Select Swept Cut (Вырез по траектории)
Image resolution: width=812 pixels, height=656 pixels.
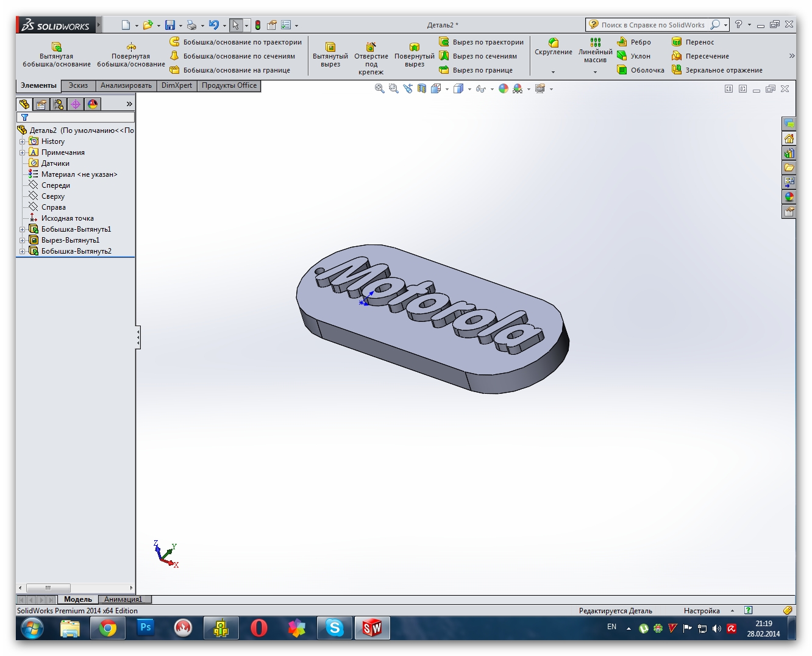[x=482, y=42]
